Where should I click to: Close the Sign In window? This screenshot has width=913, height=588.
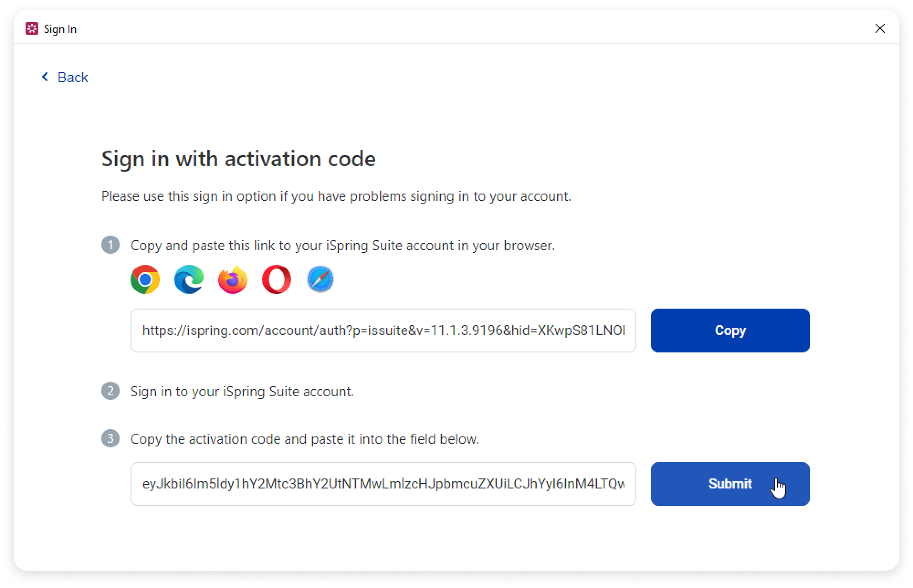tap(880, 29)
